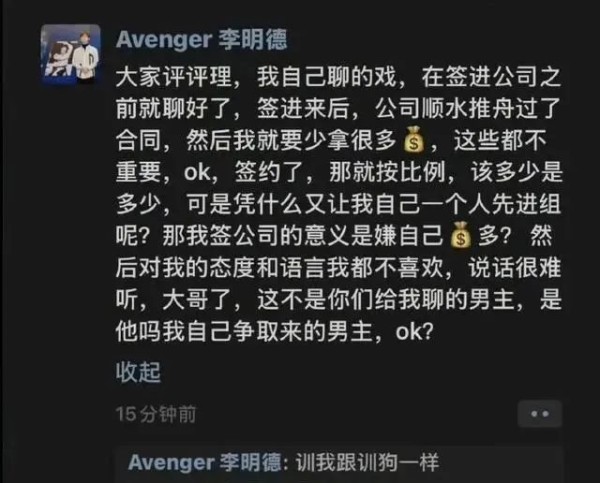
Task: Tap the text 那我签公司的意义是嫌自己
Action: pyautogui.click(x=303, y=236)
